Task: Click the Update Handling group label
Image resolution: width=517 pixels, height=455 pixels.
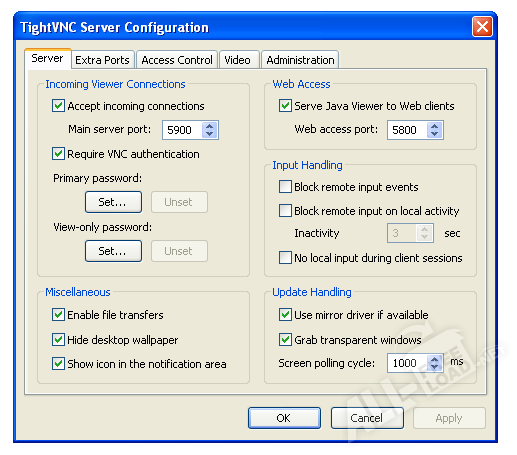Action: [x=312, y=292]
